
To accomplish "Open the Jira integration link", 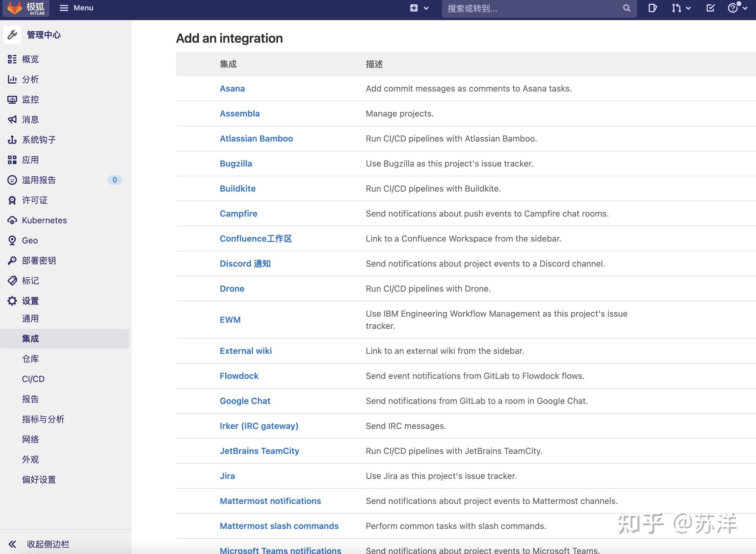I will click(227, 476).
